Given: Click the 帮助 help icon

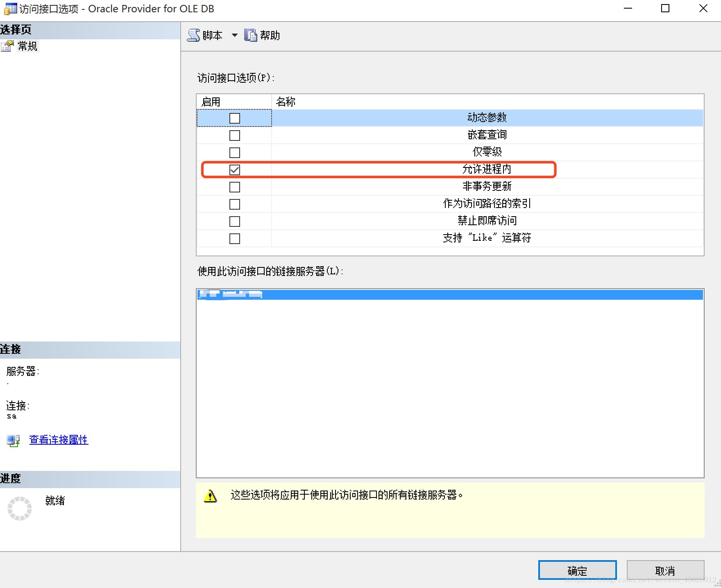Looking at the screenshot, I should tap(250, 35).
